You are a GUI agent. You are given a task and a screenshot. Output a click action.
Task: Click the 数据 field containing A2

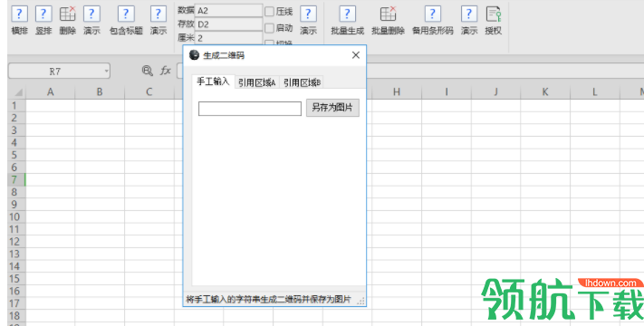(228, 11)
